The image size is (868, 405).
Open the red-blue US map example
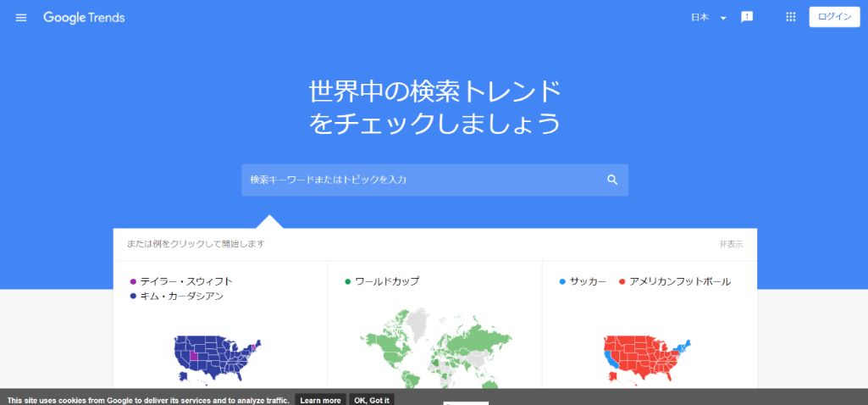click(646, 358)
